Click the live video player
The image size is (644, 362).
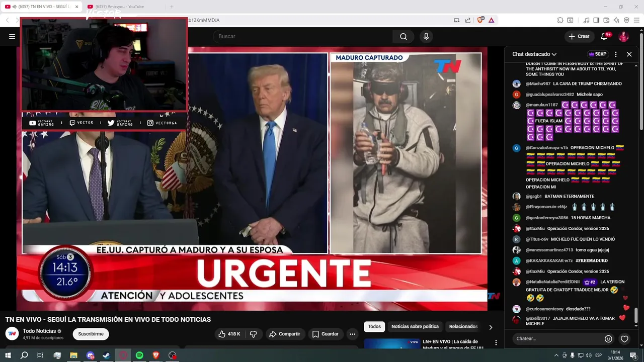pos(252,178)
